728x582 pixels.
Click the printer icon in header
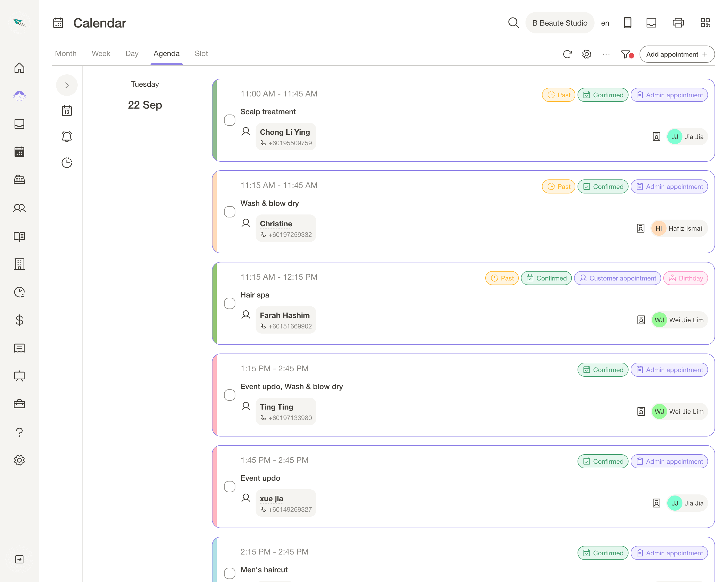pyautogui.click(x=678, y=23)
